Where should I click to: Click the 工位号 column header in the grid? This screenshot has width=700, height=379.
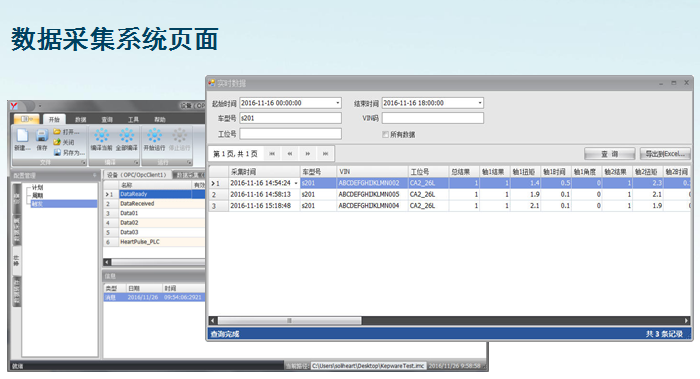tap(428, 171)
